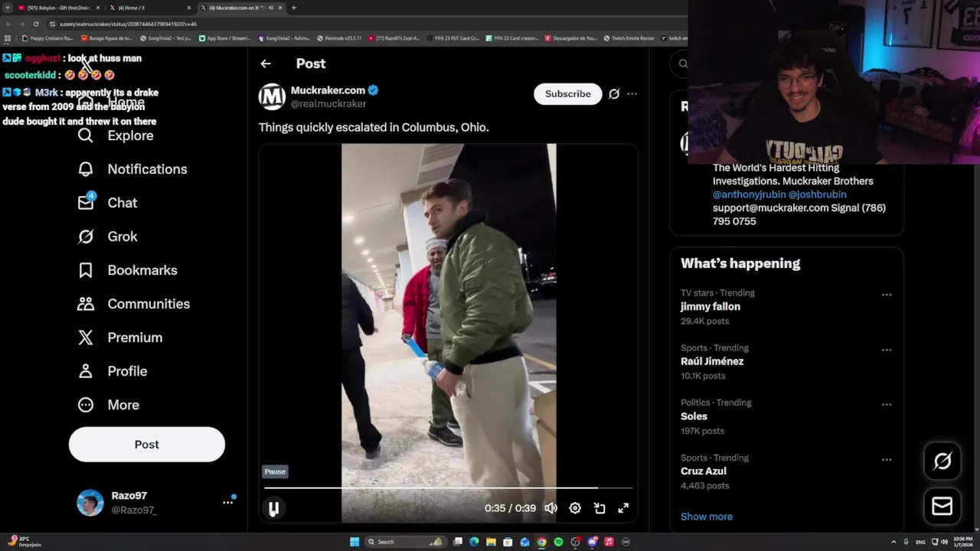The height and width of the screenshot is (551, 980).
Task: Switch to the Home / X tab
Action: pyautogui.click(x=150, y=8)
